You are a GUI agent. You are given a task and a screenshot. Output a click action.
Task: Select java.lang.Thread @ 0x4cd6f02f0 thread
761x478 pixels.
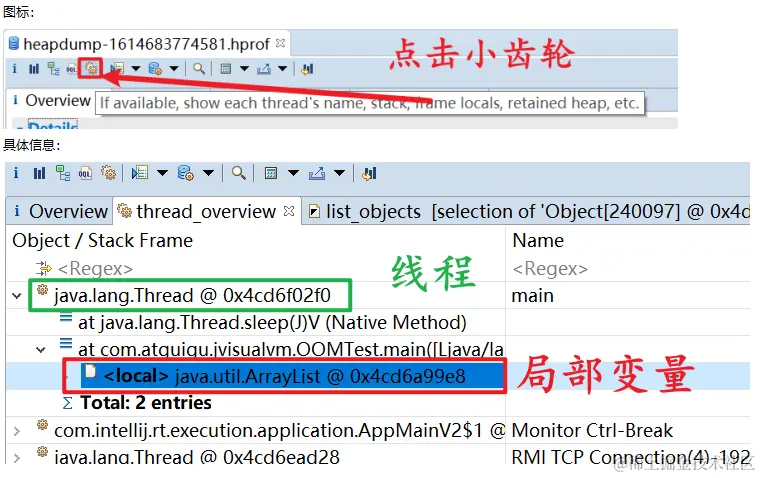coord(192,296)
